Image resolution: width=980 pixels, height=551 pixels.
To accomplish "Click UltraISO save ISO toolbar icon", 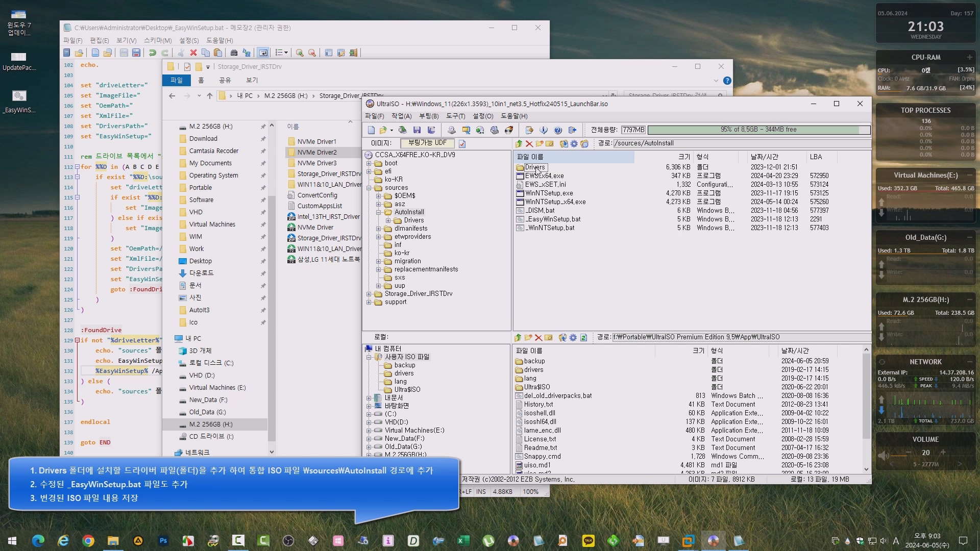I will [417, 130].
